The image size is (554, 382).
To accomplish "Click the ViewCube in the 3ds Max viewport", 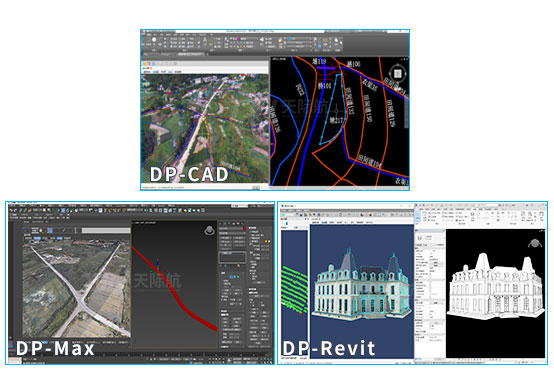I will pos(209,230).
